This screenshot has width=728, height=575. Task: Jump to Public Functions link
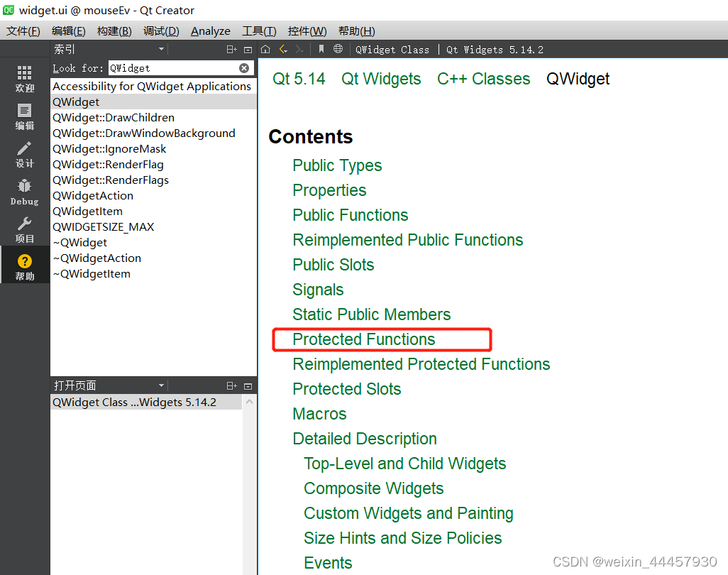[350, 215]
